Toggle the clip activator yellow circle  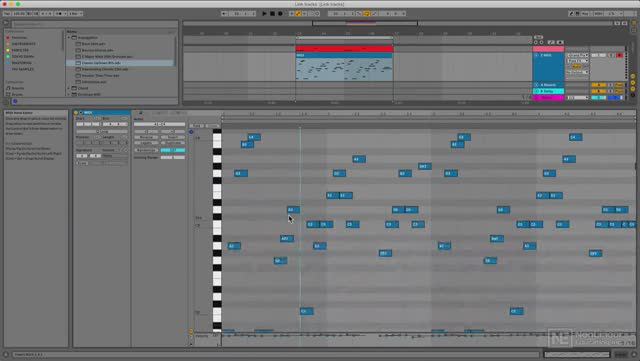coord(76,113)
